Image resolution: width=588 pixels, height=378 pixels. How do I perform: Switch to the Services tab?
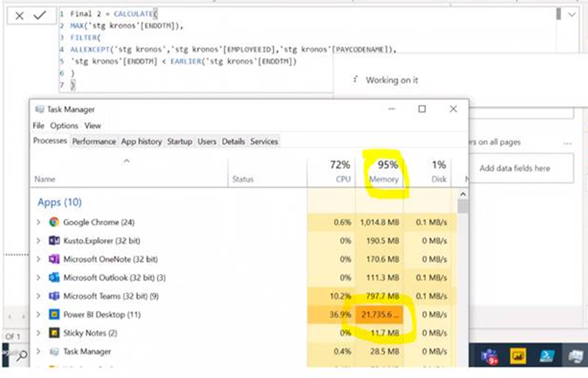(x=264, y=142)
